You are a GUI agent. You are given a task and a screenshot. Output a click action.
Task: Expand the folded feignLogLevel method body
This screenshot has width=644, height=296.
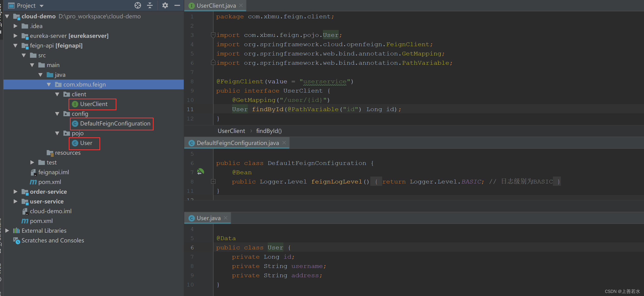[213, 181]
